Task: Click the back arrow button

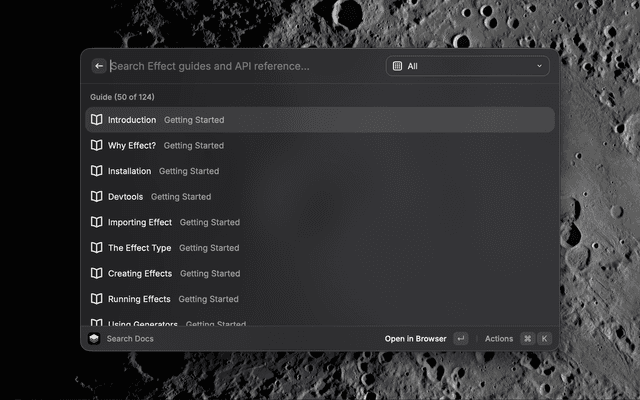Action: (99, 66)
